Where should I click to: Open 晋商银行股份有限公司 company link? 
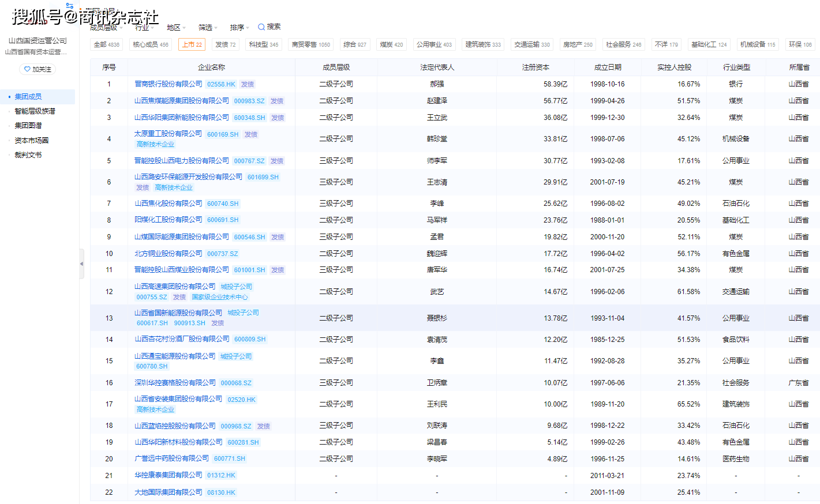[x=169, y=84]
